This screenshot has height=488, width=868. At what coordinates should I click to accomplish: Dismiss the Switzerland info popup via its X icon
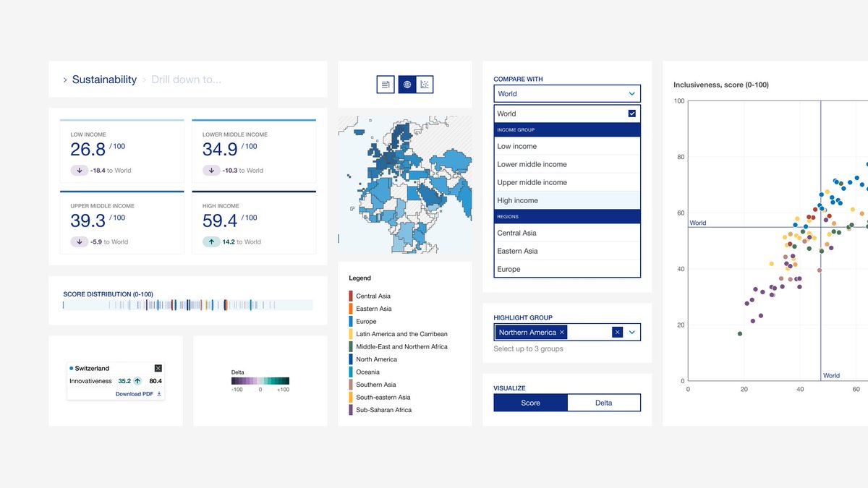tap(158, 368)
